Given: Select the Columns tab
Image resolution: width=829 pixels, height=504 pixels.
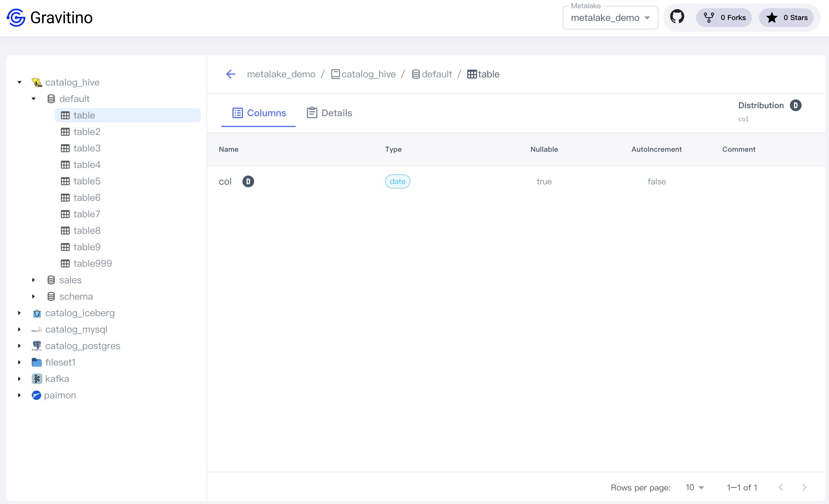Looking at the screenshot, I should point(259,113).
